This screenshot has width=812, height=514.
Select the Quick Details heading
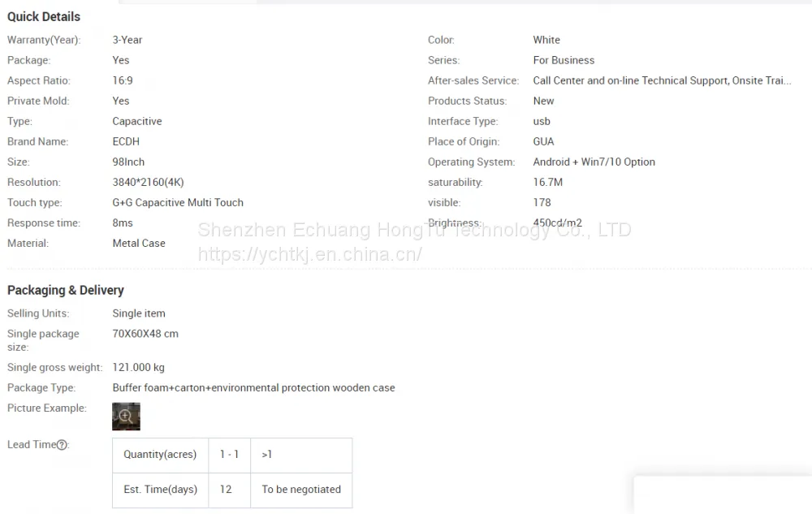point(44,16)
